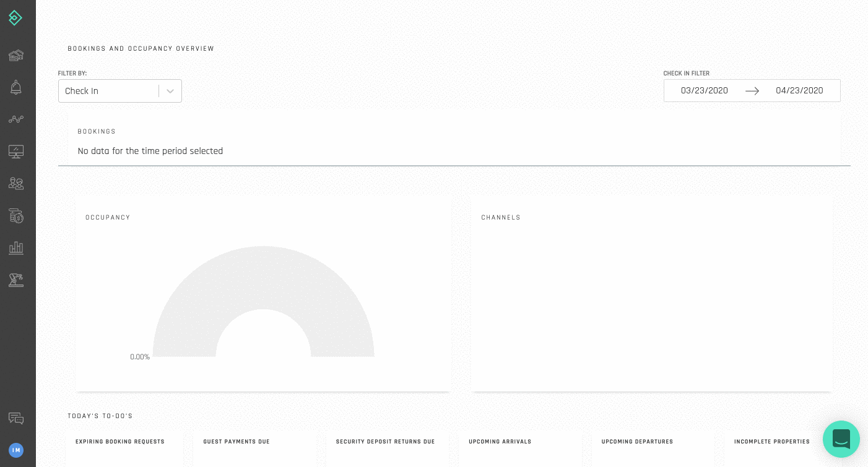
Task: Open the robot arm automation icon in sidebar
Action: (16, 280)
